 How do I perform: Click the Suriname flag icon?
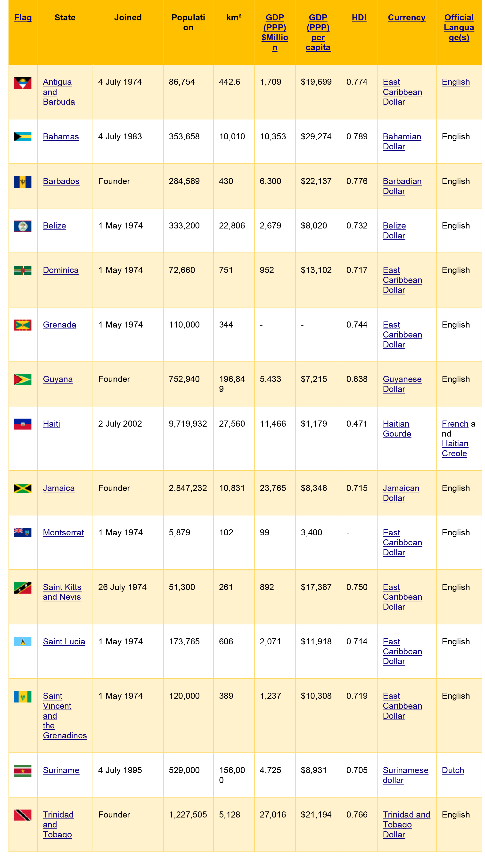23,771
